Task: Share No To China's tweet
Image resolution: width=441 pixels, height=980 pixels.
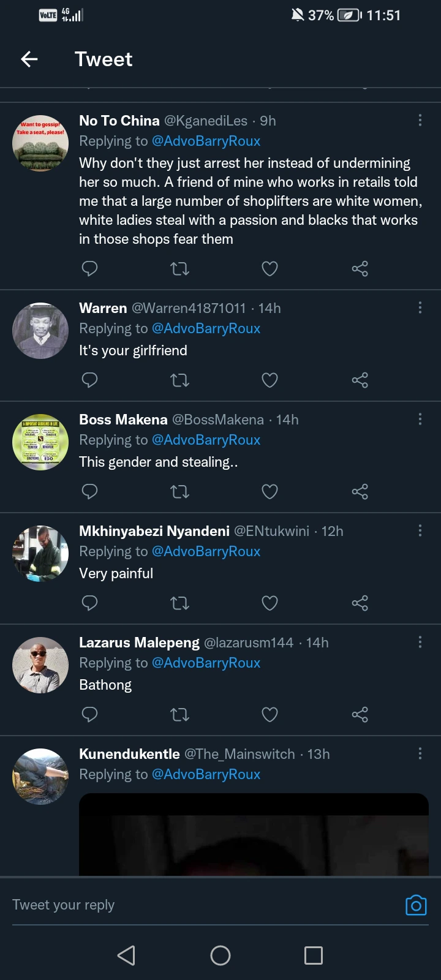Action: point(360,268)
